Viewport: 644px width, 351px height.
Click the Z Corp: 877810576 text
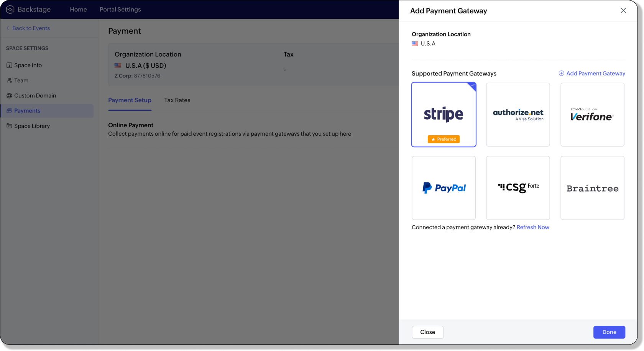click(137, 76)
